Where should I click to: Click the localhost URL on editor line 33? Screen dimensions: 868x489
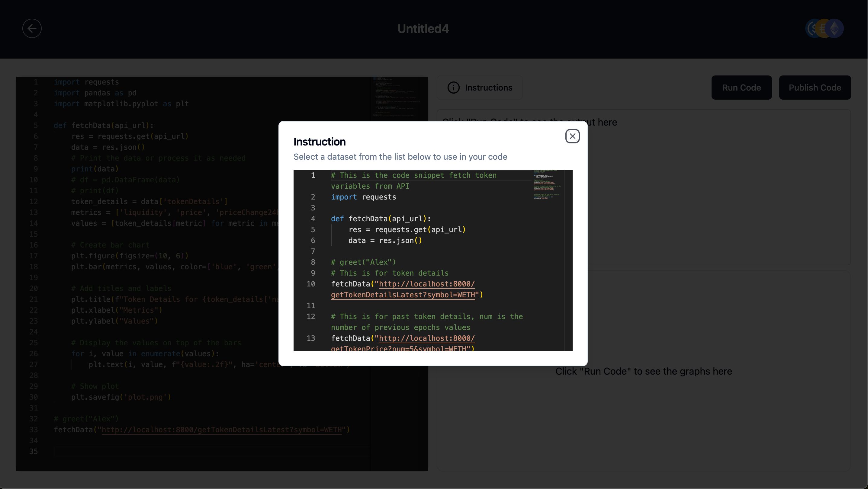click(x=221, y=430)
